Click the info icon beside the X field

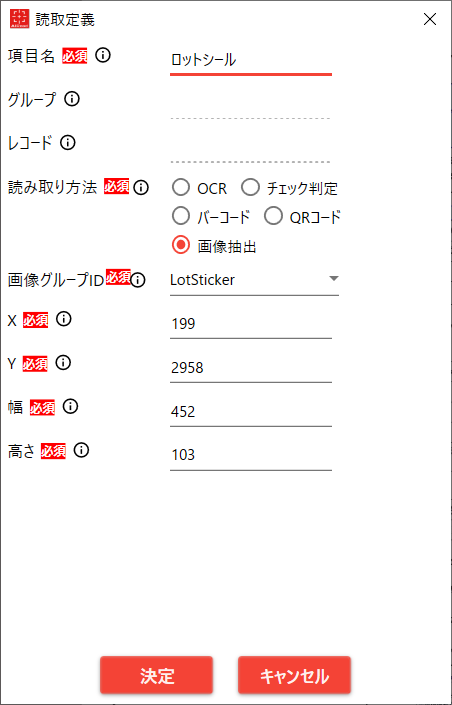pyautogui.click(x=63, y=319)
